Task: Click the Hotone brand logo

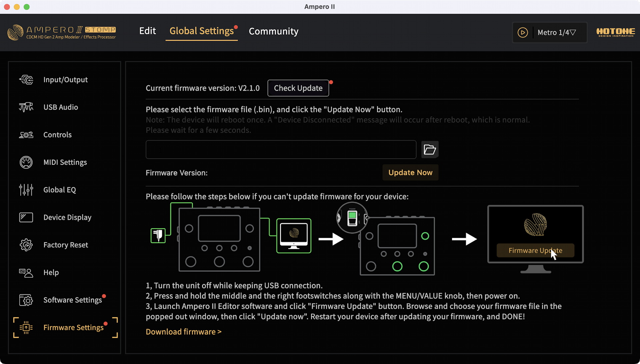Action: tap(615, 32)
